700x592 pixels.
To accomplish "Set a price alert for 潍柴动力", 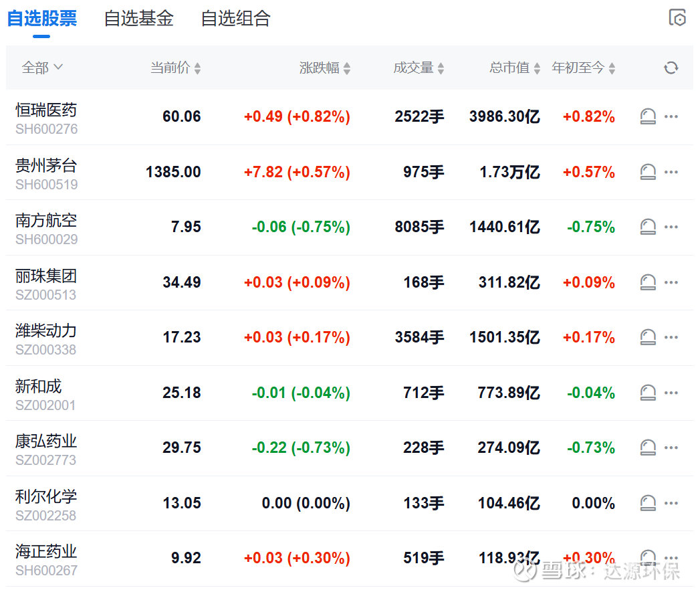I will tap(648, 337).
